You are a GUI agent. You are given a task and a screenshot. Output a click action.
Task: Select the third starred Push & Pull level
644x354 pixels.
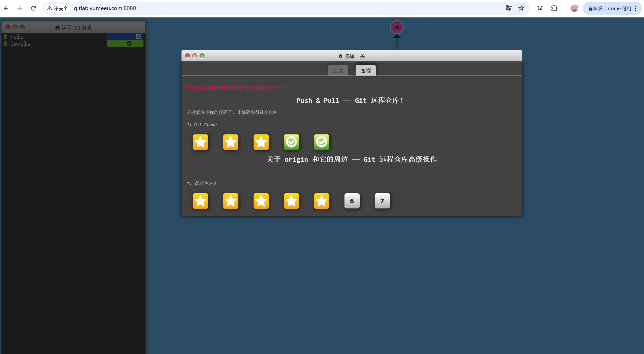(261, 142)
